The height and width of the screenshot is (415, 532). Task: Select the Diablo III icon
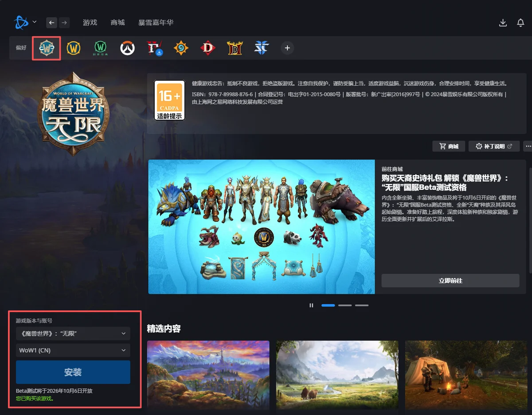pyautogui.click(x=207, y=48)
